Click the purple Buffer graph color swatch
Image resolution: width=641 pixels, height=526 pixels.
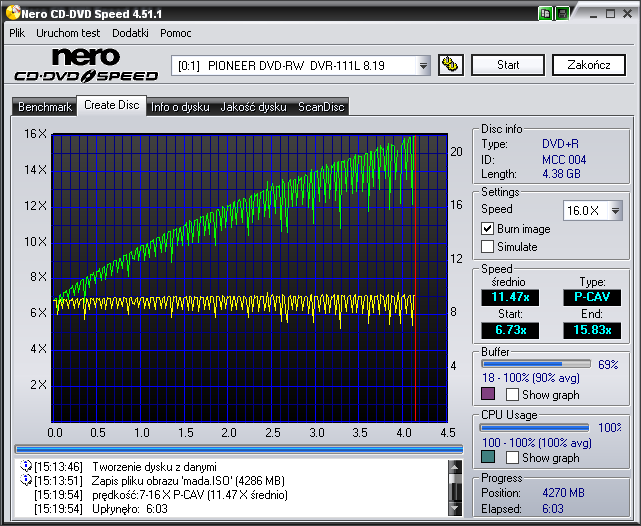tap(488, 394)
